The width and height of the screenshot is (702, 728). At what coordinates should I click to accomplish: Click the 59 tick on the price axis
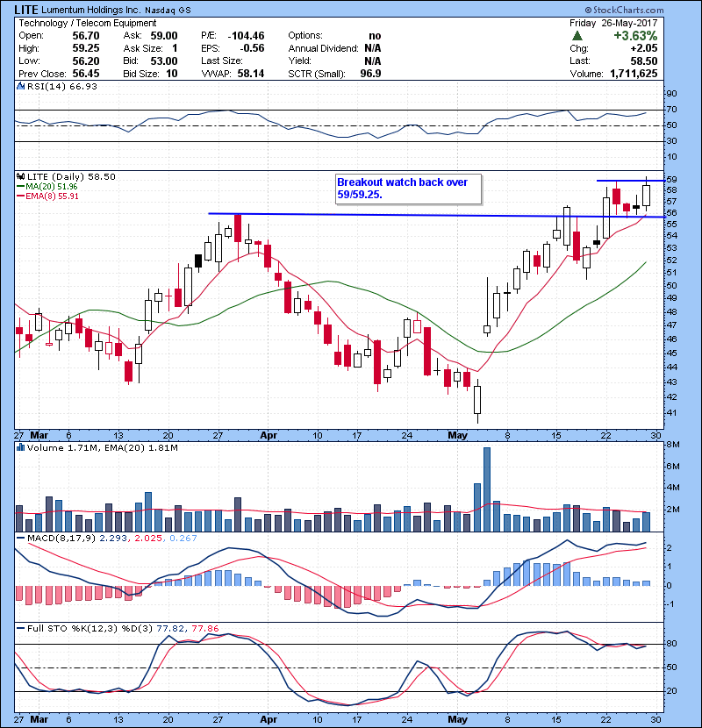click(672, 180)
